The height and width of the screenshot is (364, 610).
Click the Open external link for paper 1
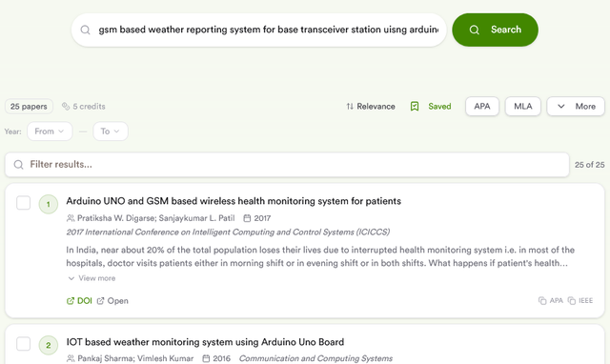coord(112,300)
